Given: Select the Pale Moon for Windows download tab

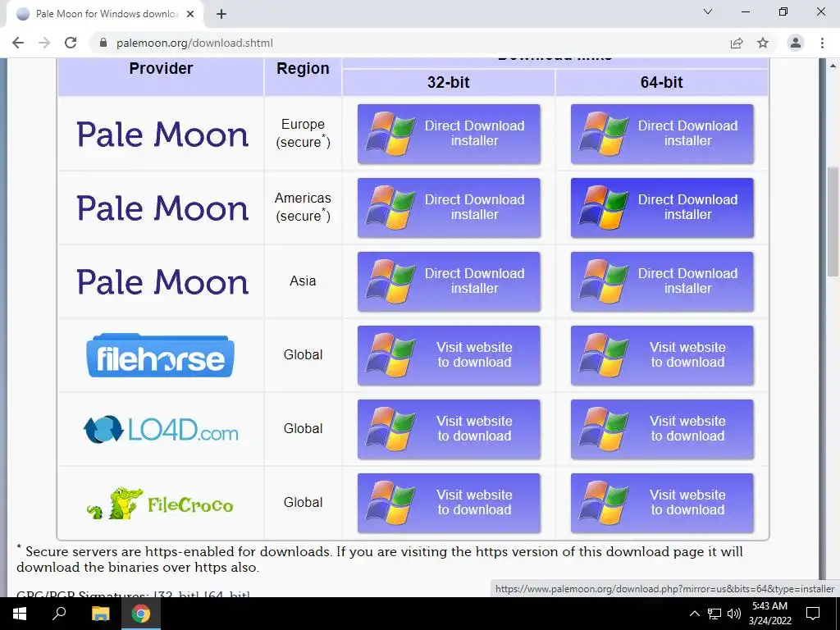Looking at the screenshot, I should coord(105,14).
